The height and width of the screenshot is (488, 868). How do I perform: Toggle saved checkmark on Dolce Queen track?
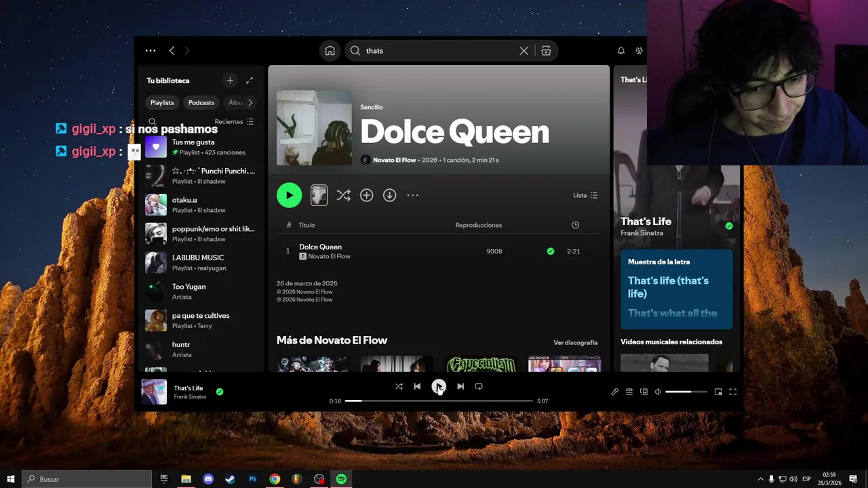click(550, 251)
